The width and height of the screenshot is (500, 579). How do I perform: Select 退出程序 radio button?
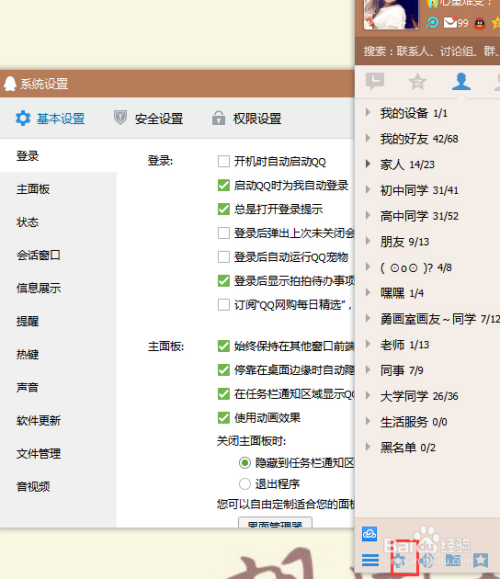pos(244,484)
